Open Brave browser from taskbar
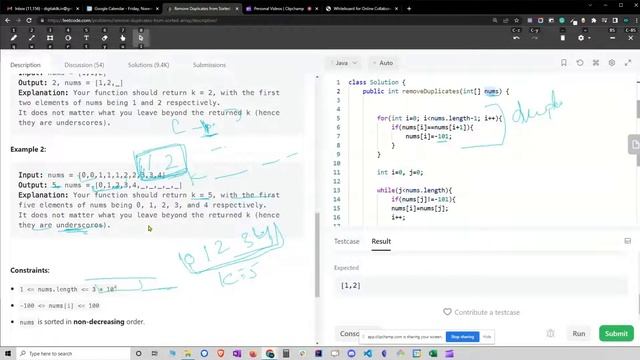Screen dimensions: 640x360 pos(220,353)
